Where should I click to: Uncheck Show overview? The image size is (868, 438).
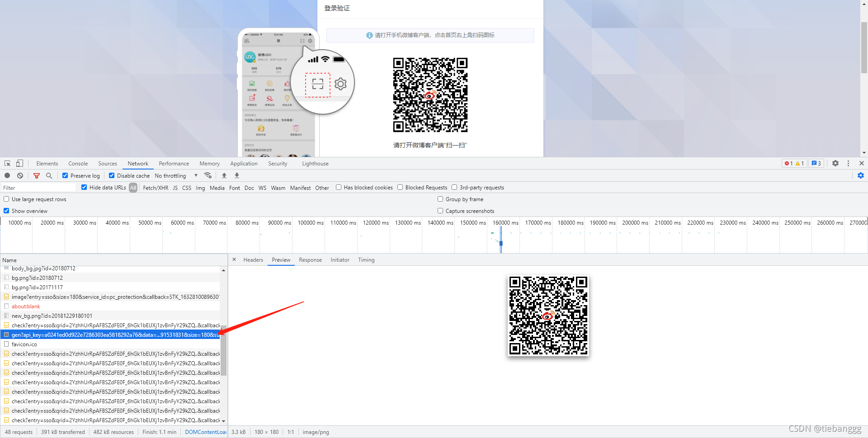coord(6,211)
